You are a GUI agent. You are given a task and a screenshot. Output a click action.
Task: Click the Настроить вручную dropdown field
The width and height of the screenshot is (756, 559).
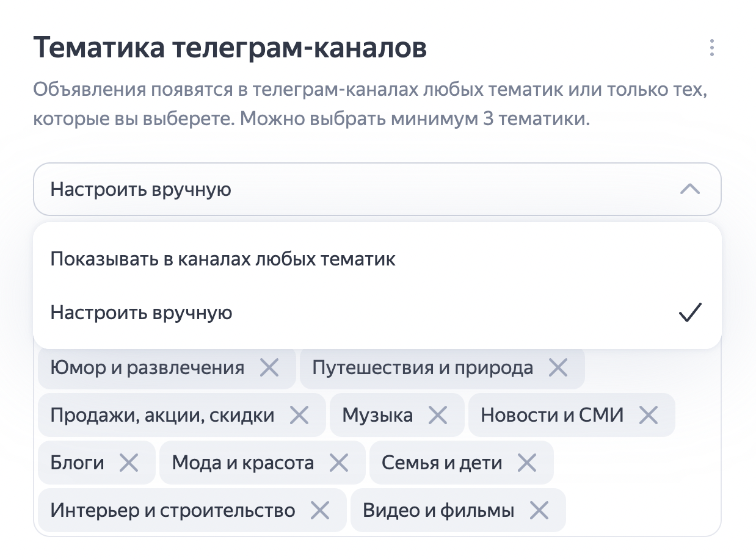[x=377, y=189]
